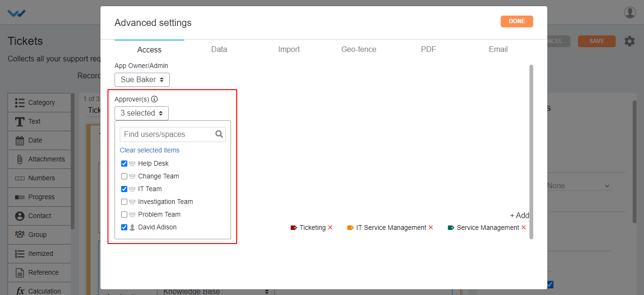Check the Change Team approver
Image resolution: width=644 pixels, height=295 pixels.
124,176
